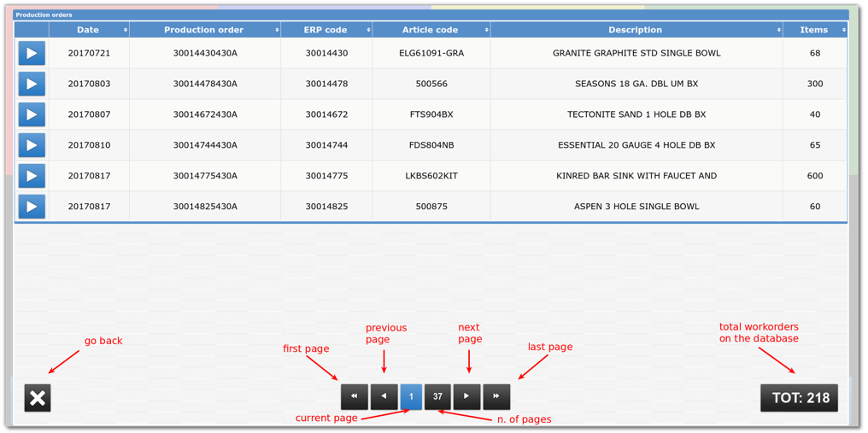This screenshot has width=868, height=433.
Task: Sort table by Date column
Action: pos(89,30)
